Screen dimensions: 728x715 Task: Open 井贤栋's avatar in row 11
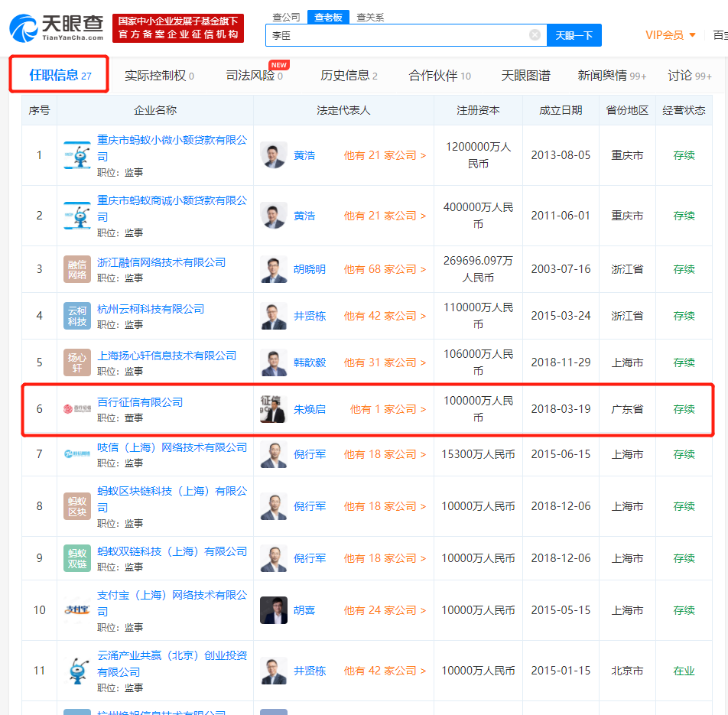coord(274,671)
